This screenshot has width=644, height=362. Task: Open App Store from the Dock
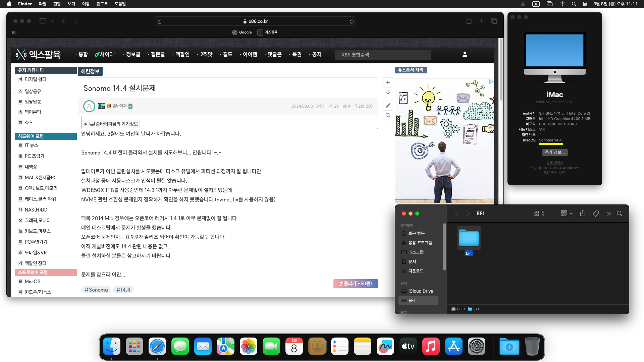coord(454,347)
